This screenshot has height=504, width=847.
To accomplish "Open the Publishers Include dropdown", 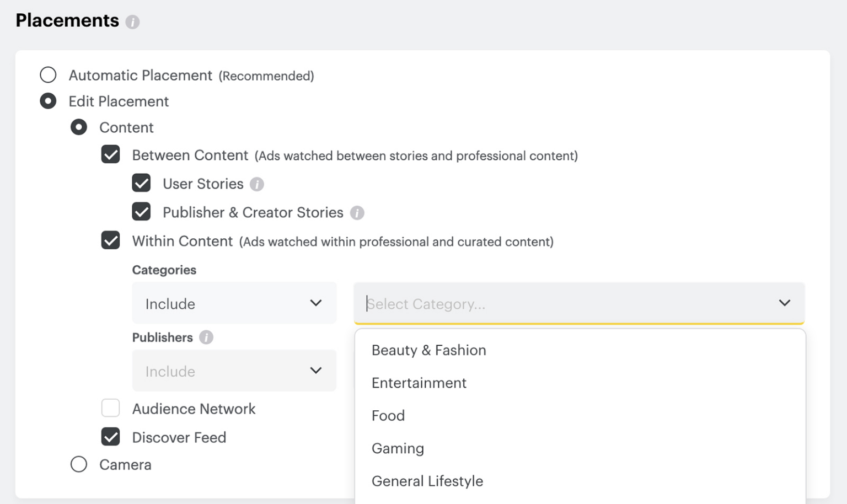I will tap(234, 371).
